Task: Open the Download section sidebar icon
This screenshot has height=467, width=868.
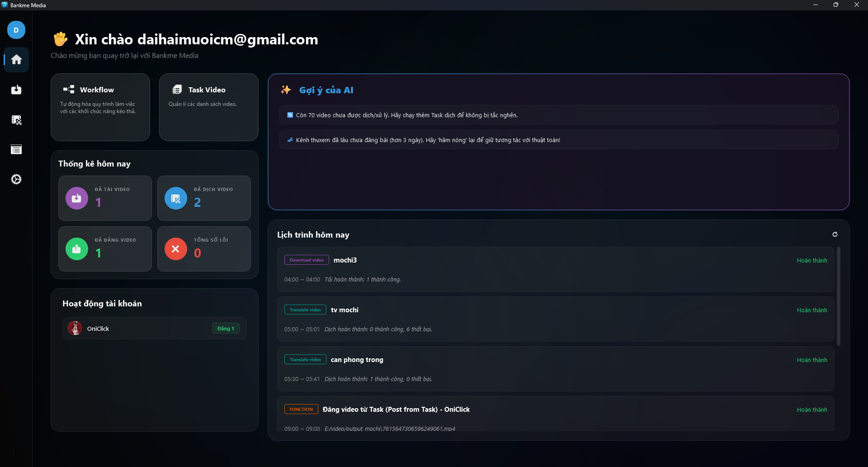Action: (x=16, y=90)
